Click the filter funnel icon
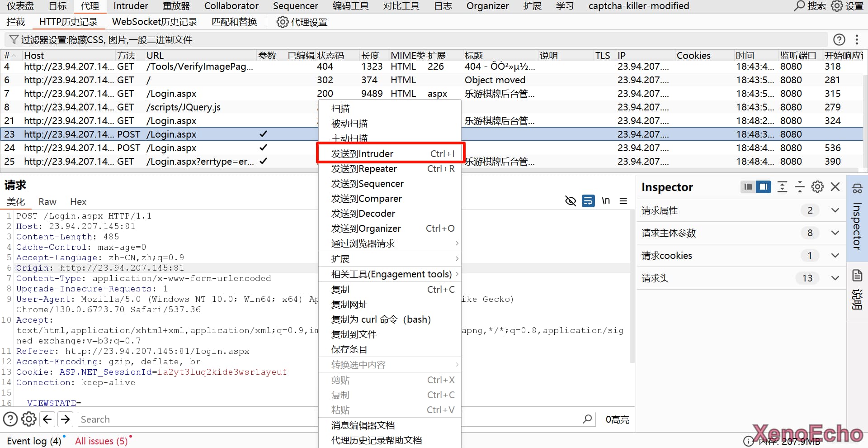Image resolution: width=868 pixels, height=448 pixels. click(x=14, y=40)
